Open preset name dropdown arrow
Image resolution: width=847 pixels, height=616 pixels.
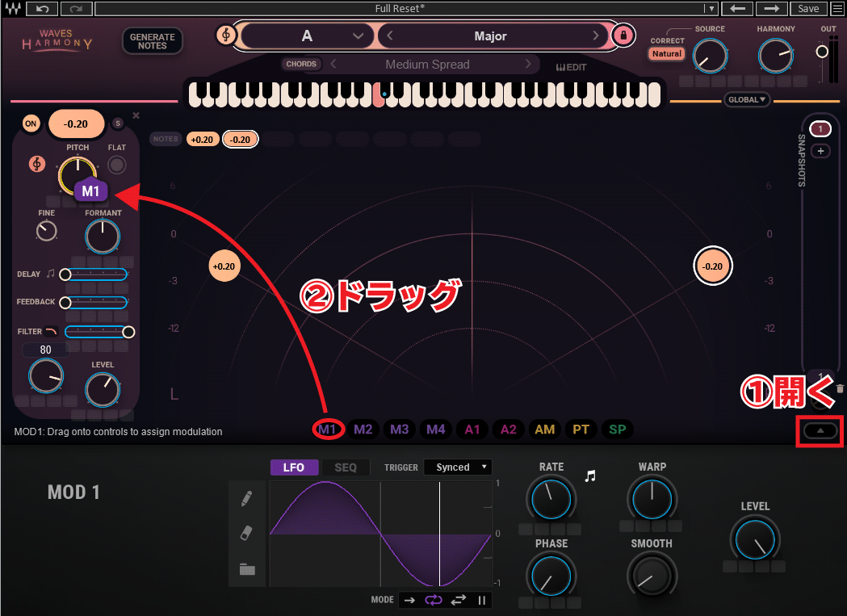711,9
